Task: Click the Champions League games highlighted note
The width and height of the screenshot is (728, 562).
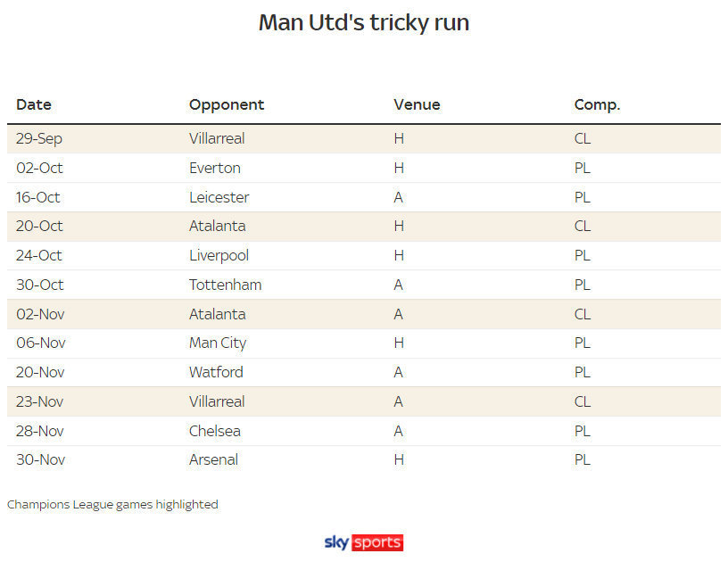Action: click(112, 505)
